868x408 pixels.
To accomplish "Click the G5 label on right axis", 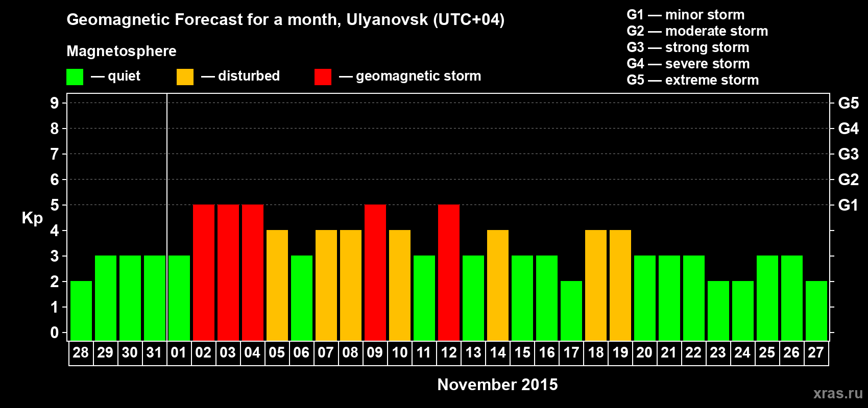I will [x=849, y=103].
